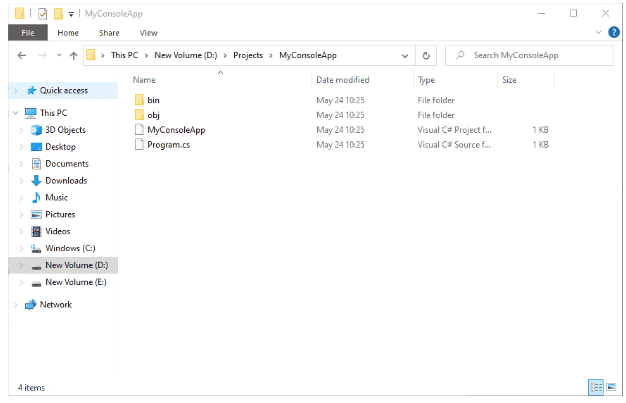This screenshot has width=626, height=403.
Task: Click the Properties icon in the quick access toolbar
Action: tap(42, 14)
